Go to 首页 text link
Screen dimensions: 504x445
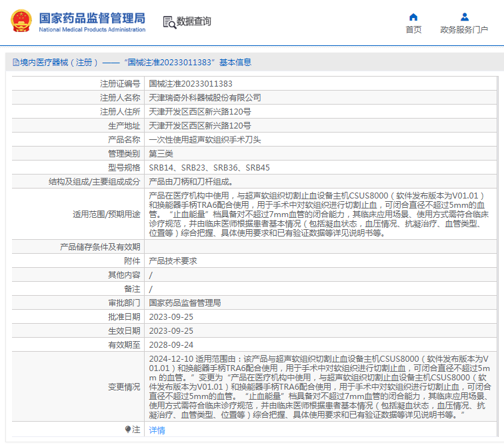pyautogui.click(x=413, y=29)
